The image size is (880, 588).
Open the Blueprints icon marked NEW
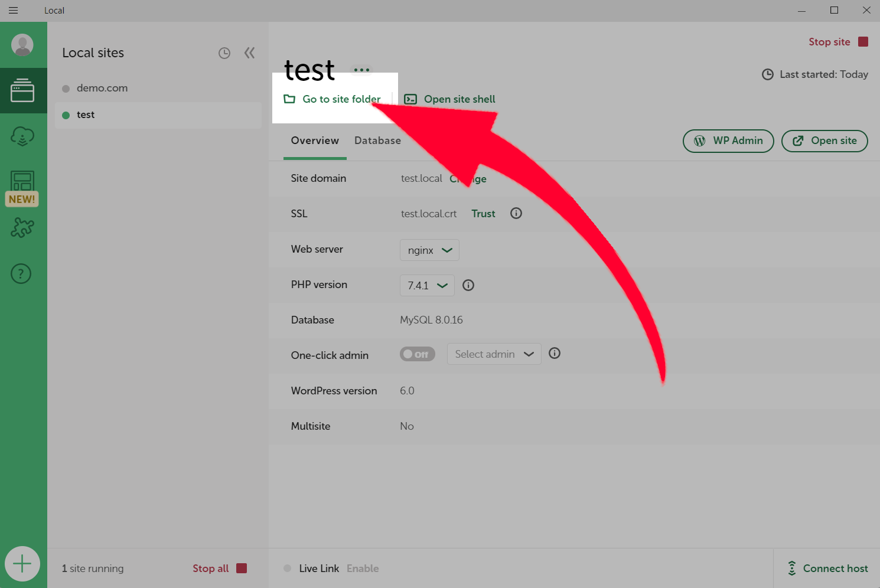[22, 188]
